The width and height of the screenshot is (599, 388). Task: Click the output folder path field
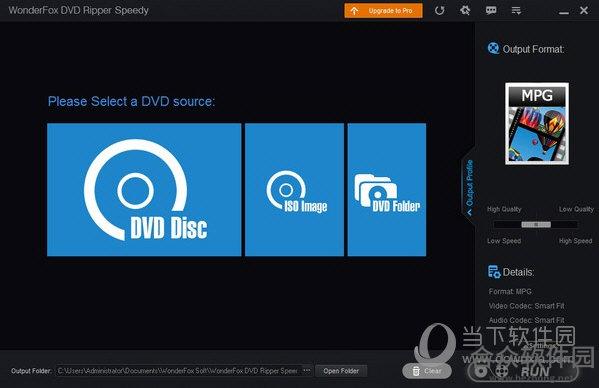(179, 370)
